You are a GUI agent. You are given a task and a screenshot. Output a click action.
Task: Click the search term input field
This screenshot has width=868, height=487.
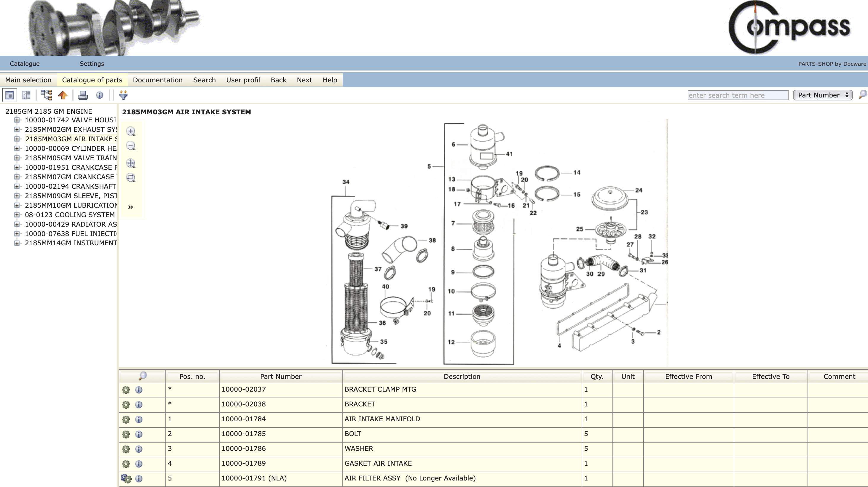pos(738,95)
